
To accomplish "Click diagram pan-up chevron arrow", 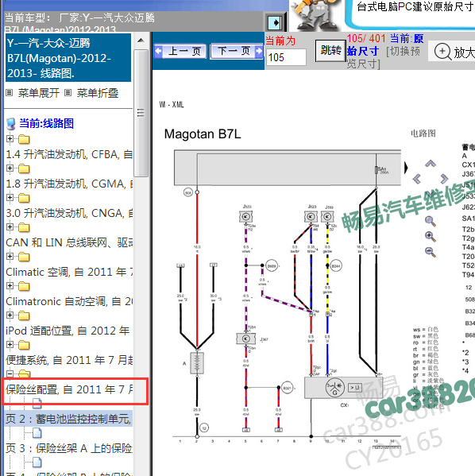I will pos(430,164).
